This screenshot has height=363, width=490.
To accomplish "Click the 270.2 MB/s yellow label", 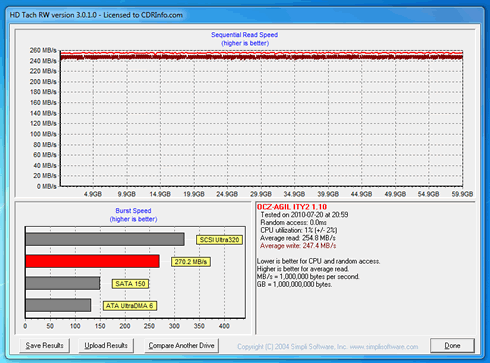I will [x=191, y=262].
